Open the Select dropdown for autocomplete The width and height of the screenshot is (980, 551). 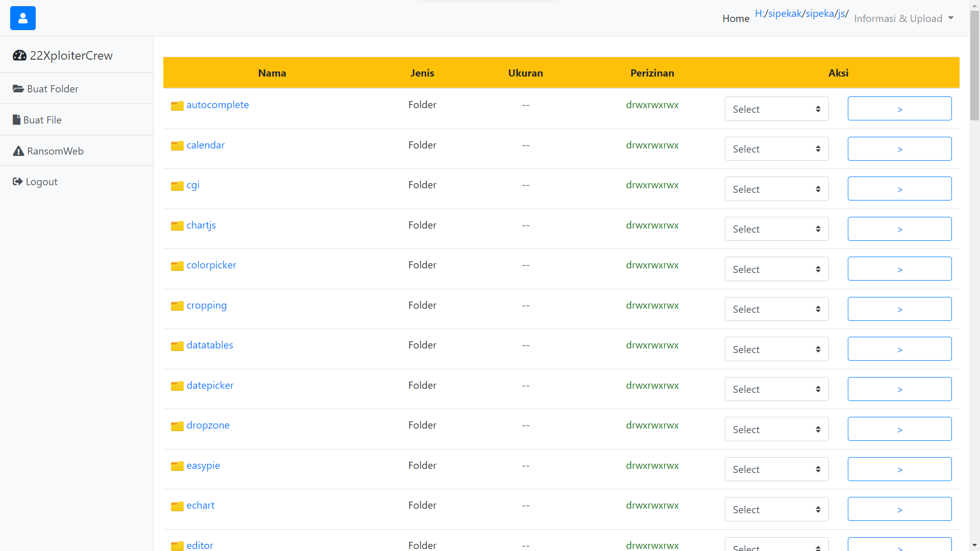(776, 109)
